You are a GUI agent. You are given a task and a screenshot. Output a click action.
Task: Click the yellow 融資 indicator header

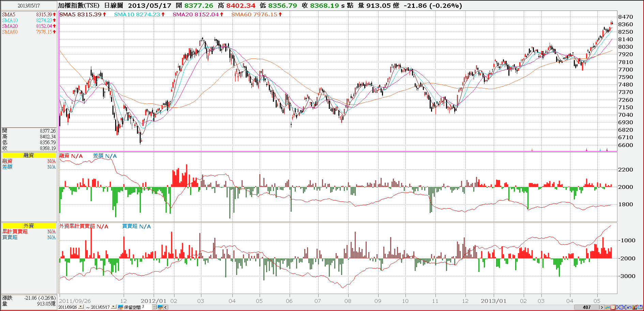pyautogui.click(x=29, y=155)
